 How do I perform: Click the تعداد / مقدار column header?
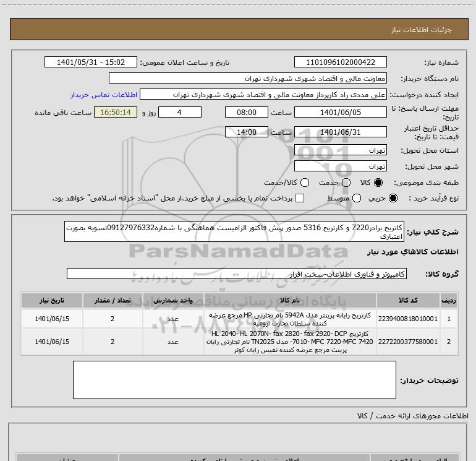click(113, 301)
